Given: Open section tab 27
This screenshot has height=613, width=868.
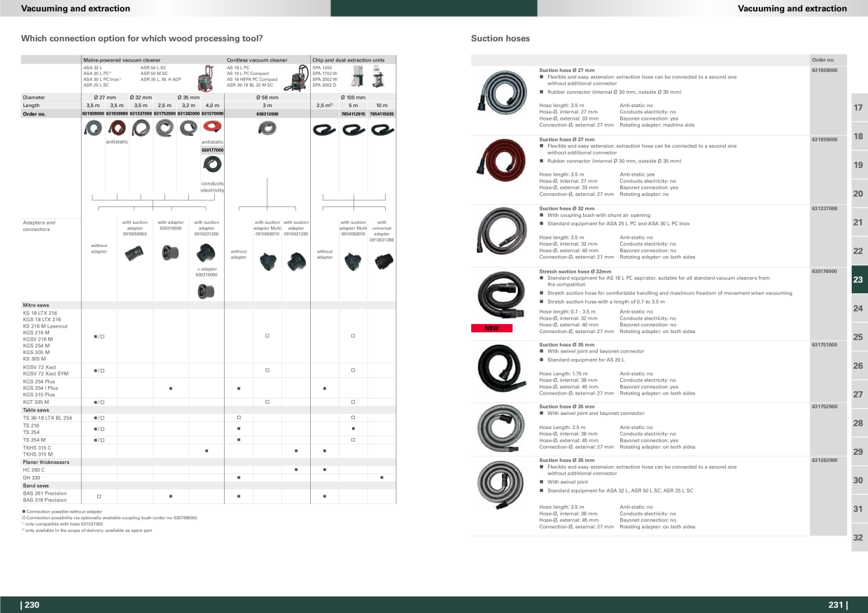Looking at the screenshot, I should pos(859,395).
